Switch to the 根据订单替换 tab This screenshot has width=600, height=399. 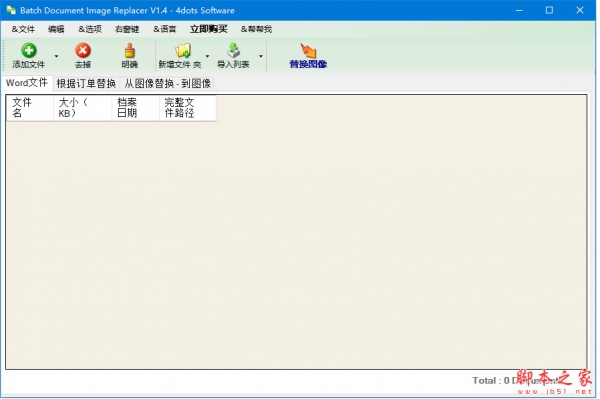pos(86,83)
